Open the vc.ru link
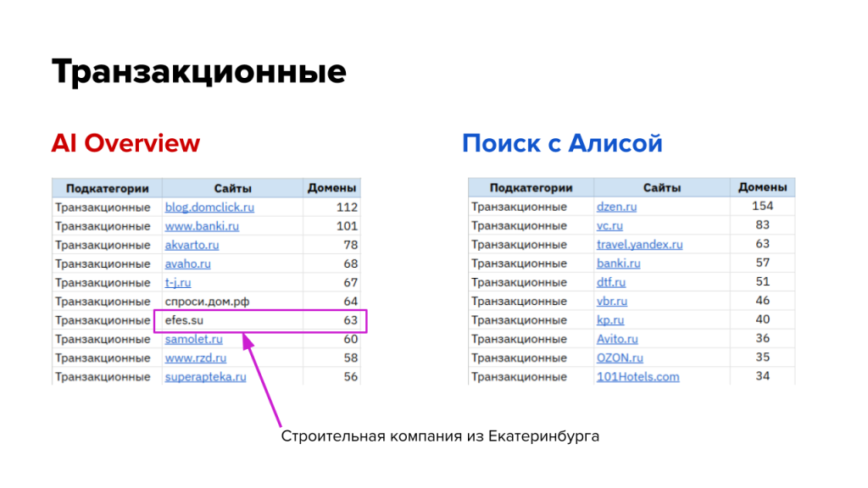868x488 pixels. (609, 225)
